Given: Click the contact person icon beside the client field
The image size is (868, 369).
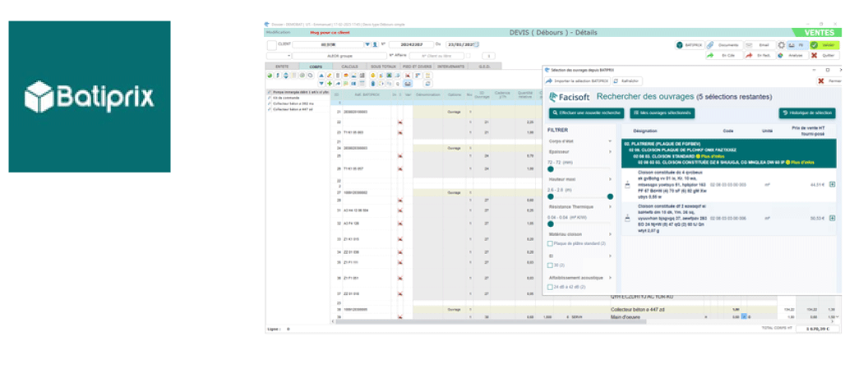Looking at the screenshot, I should pos(375,44).
